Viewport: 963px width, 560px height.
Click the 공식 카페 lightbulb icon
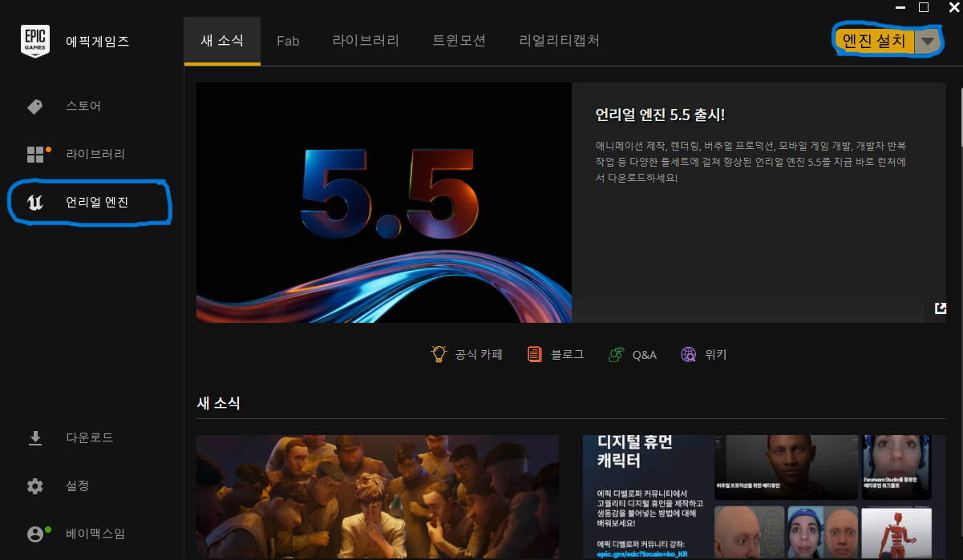[x=439, y=354]
